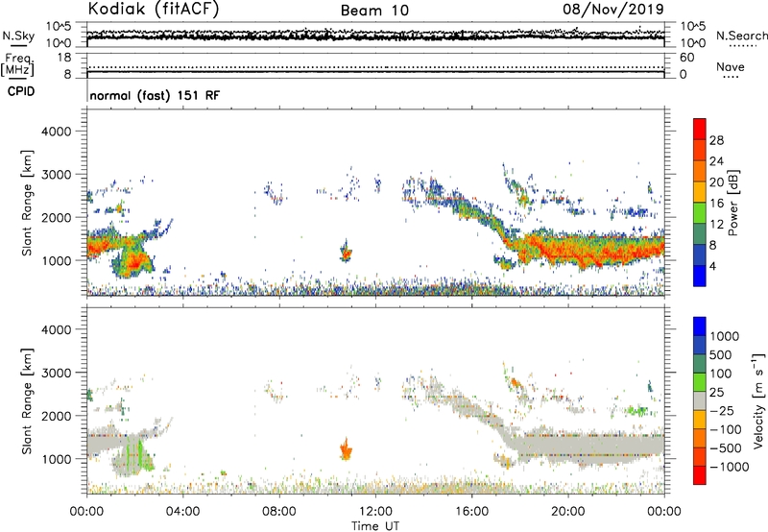Click the '-1000' tick on the Velocity scale

pos(730,467)
